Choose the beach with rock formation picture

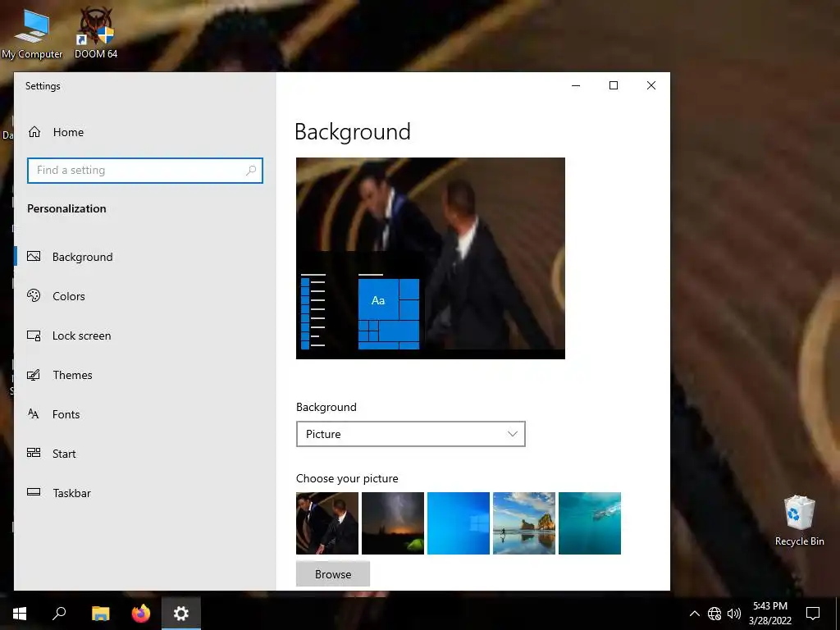pos(524,523)
